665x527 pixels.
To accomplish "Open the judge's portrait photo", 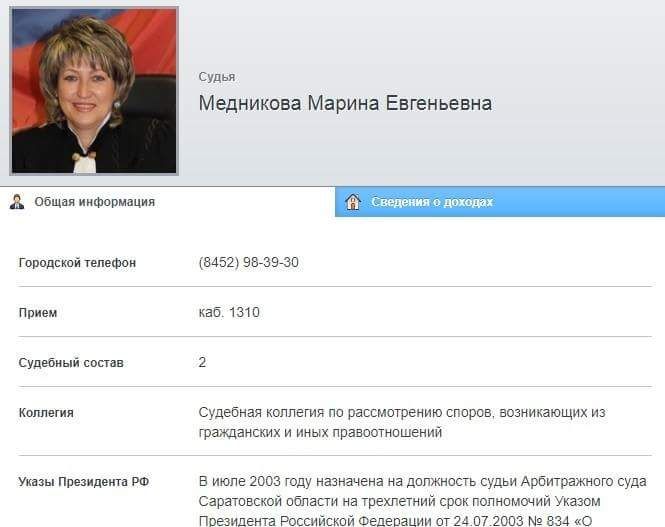I will [x=94, y=91].
